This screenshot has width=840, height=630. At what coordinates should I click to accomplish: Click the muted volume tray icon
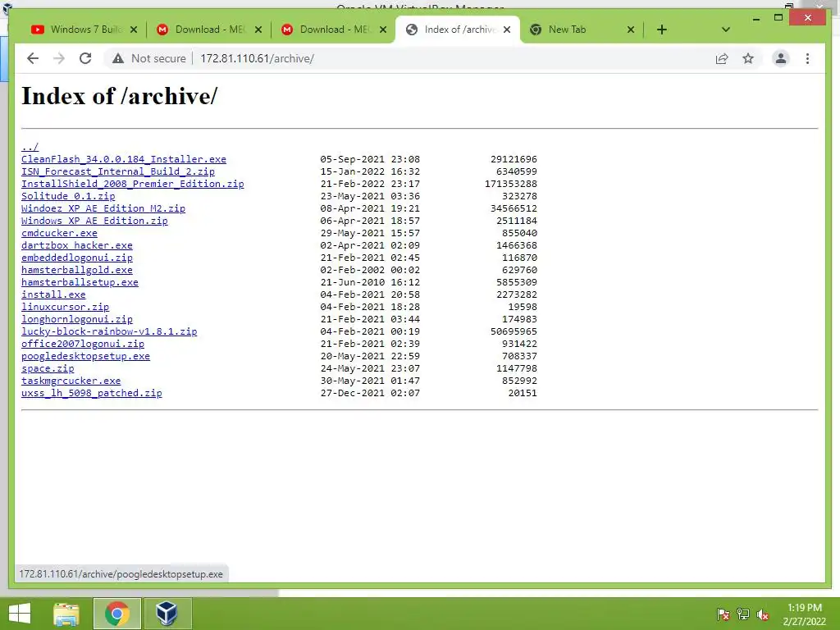tap(762, 614)
